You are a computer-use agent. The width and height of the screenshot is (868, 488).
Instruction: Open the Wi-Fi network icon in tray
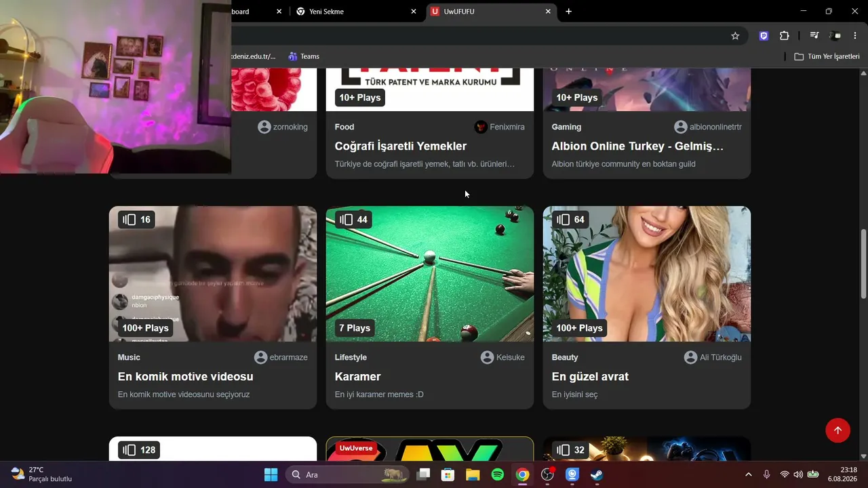785,474
